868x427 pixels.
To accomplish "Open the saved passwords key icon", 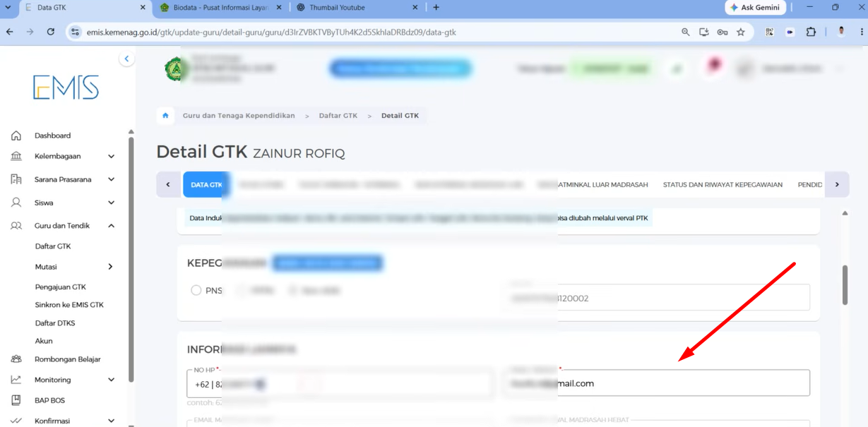I will tap(722, 32).
